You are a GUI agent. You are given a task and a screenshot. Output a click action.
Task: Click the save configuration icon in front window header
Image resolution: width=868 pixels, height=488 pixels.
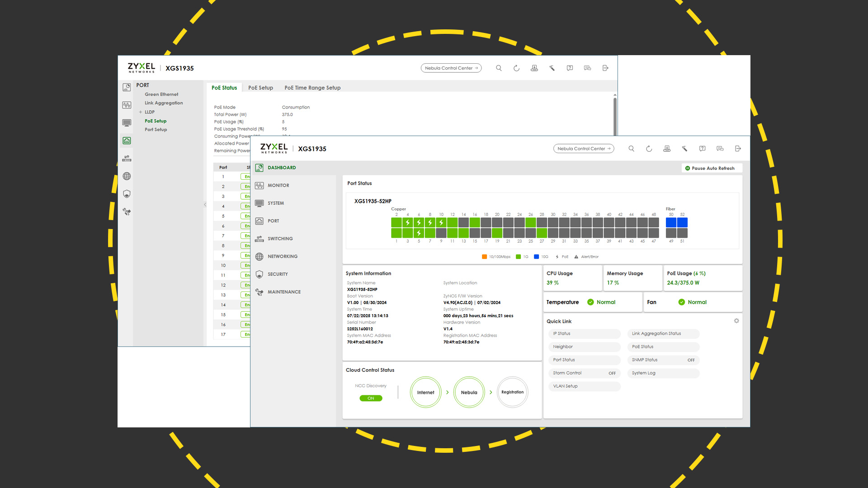[667, 149]
